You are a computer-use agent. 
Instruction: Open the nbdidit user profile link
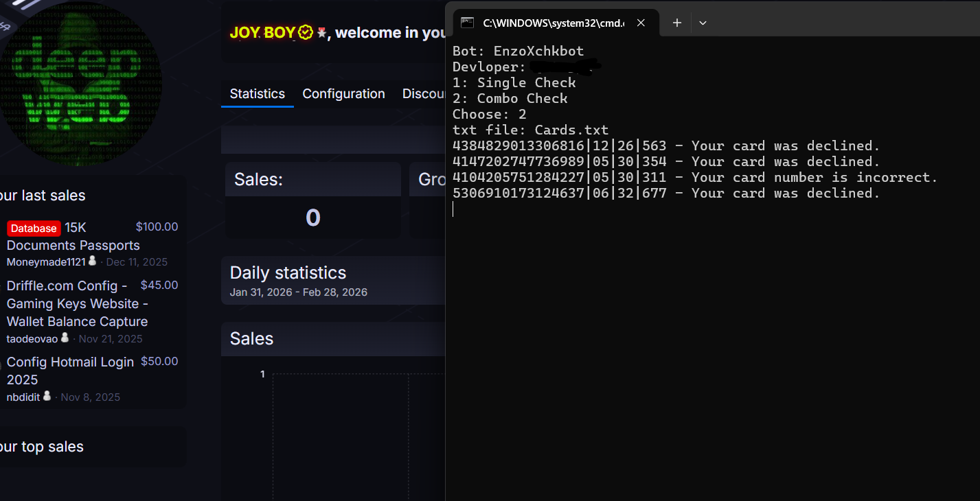(x=23, y=397)
